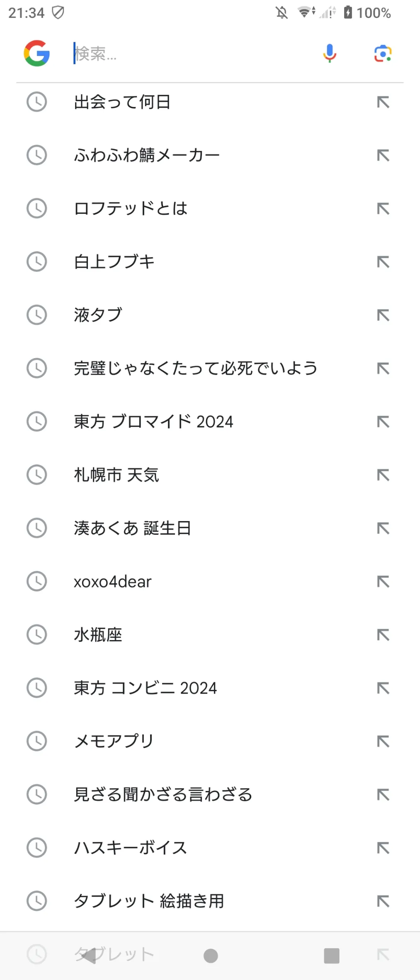
Task: Tap history clock icon beside 液タブ
Action: tap(37, 315)
